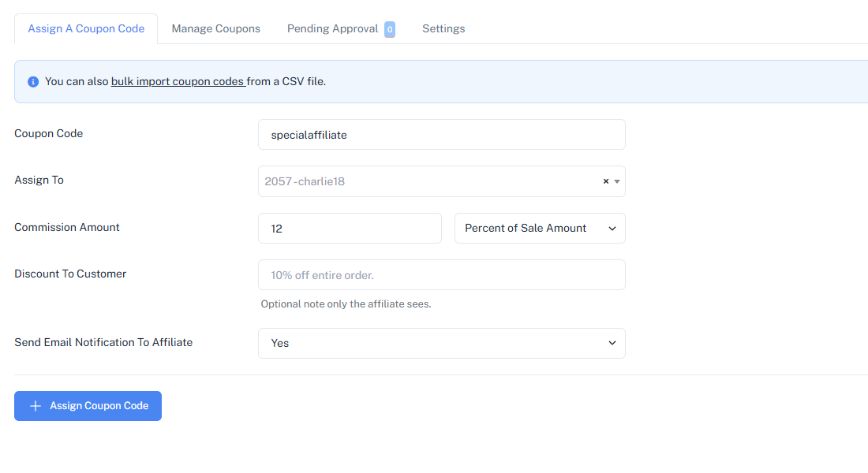This screenshot has height=473, width=868.
Task: Click the chevron in the Assign To selector
Action: [617, 181]
